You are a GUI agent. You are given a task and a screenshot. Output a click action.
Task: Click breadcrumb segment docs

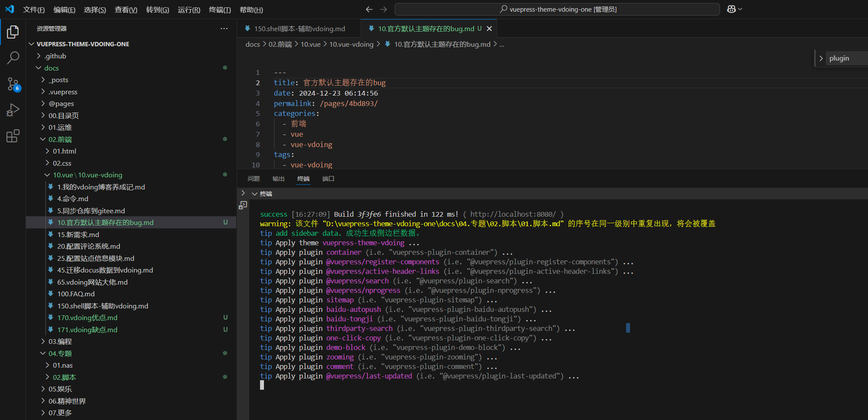253,44
